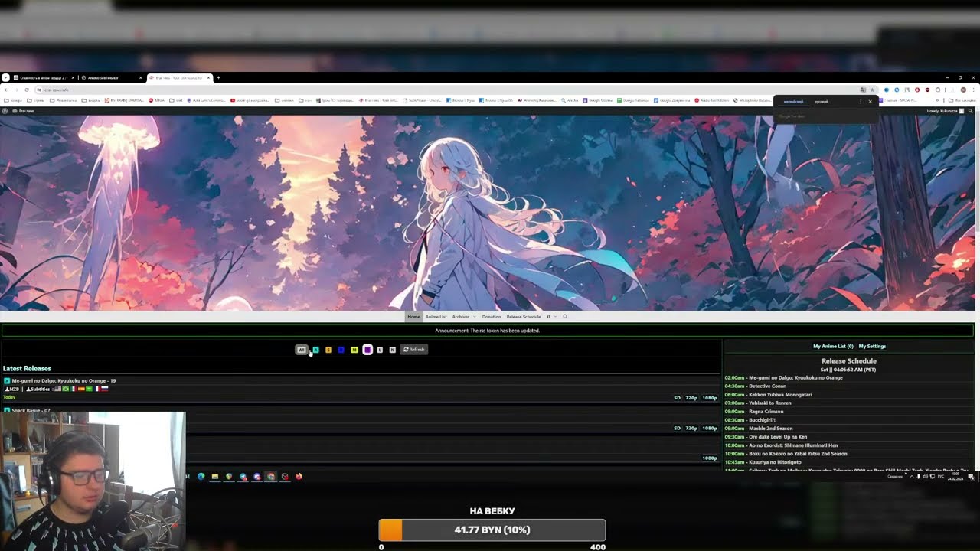Open Mashle 2nd Season schedule entry
This screenshot has height=551, width=980.
770,429
